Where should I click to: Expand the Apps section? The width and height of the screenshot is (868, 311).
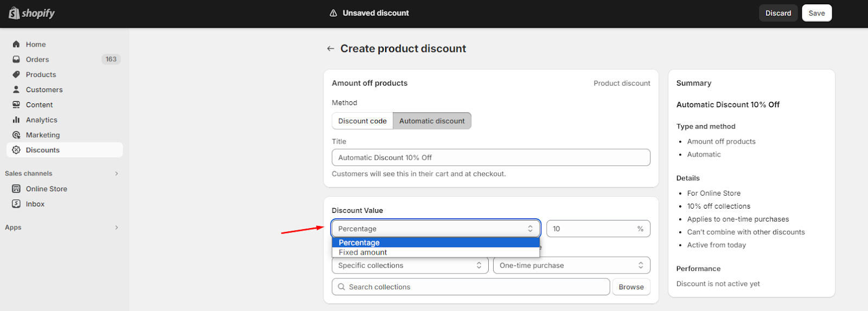click(x=116, y=228)
